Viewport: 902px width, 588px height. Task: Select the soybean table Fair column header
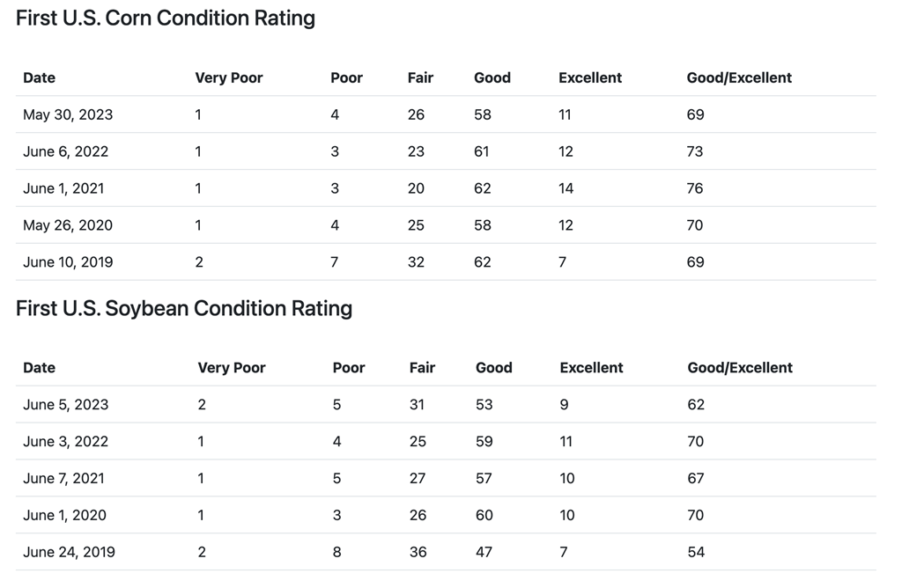click(422, 368)
